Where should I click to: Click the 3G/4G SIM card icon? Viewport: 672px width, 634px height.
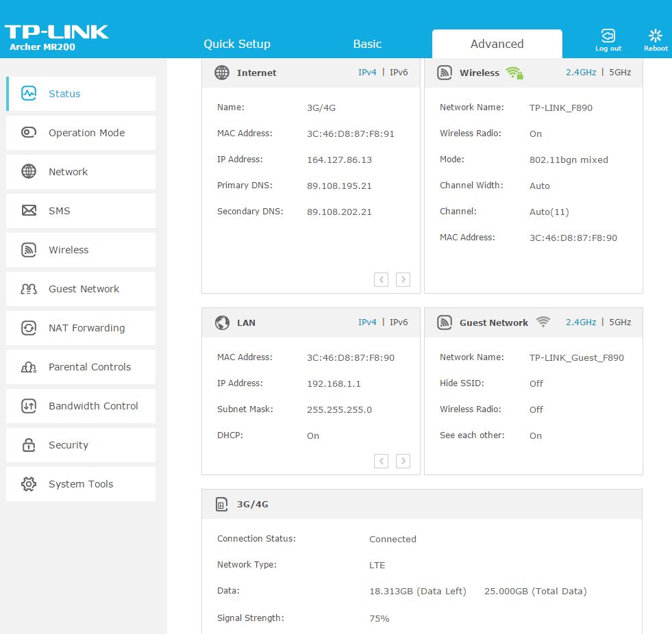(221, 504)
